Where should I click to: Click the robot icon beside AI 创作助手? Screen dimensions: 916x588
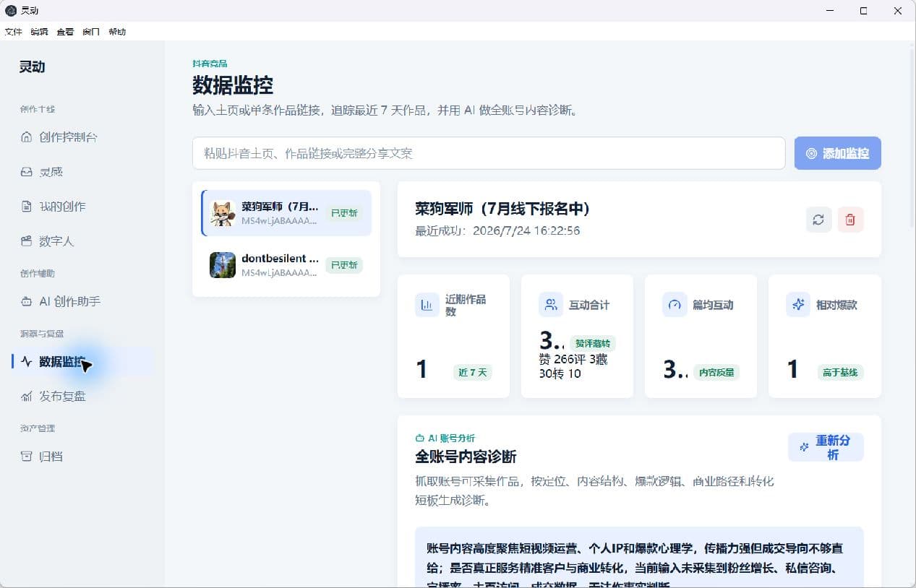[x=27, y=301]
